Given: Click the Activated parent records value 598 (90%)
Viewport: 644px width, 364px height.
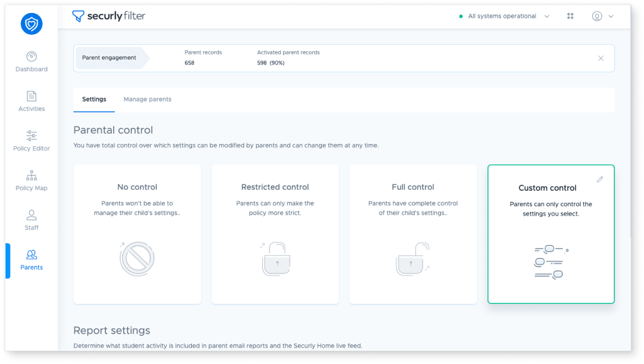Looking at the screenshot, I should [270, 63].
